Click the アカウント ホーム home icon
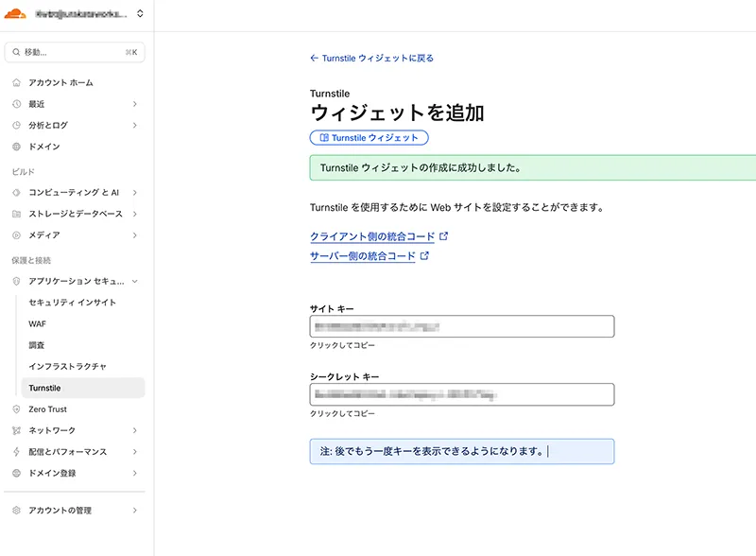The image size is (756, 556). click(17, 83)
